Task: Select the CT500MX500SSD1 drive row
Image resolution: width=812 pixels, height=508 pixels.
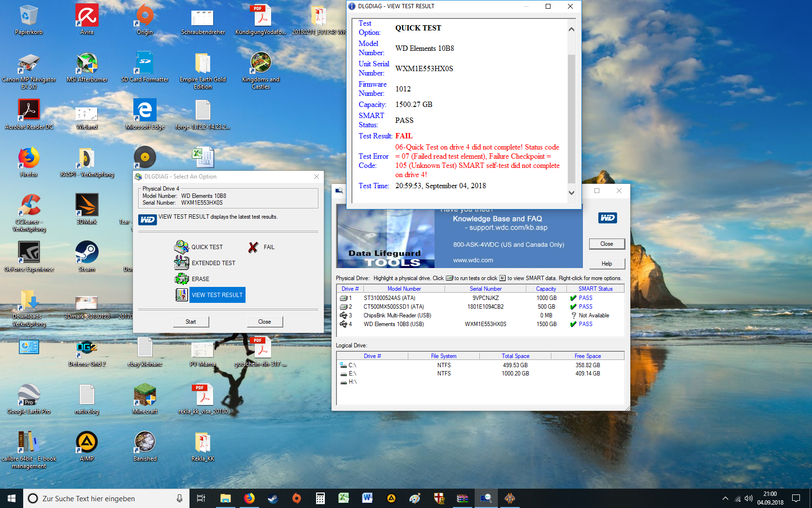Action: click(x=480, y=307)
